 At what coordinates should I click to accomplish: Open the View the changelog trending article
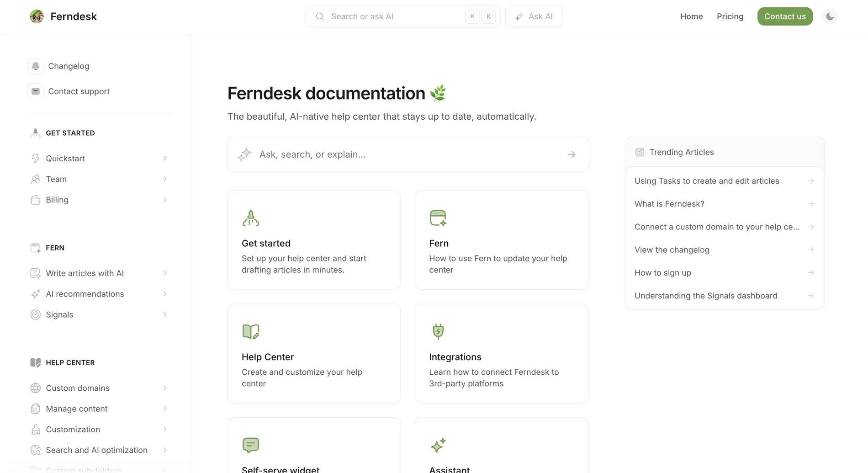672,250
